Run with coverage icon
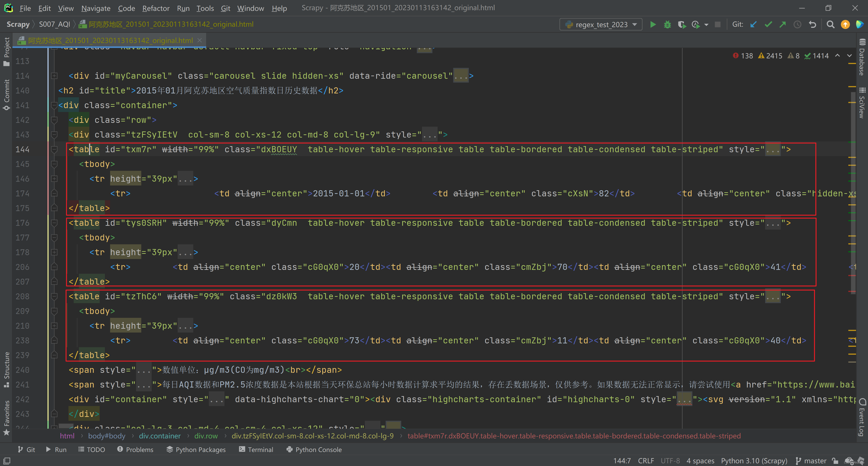The image size is (868, 466). click(x=682, y=25)
